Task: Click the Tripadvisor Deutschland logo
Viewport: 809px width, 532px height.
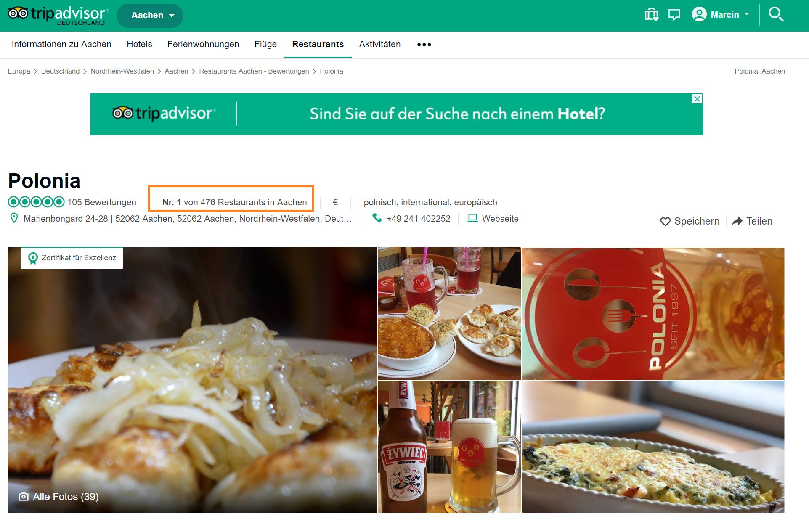Action: (58, 16)
